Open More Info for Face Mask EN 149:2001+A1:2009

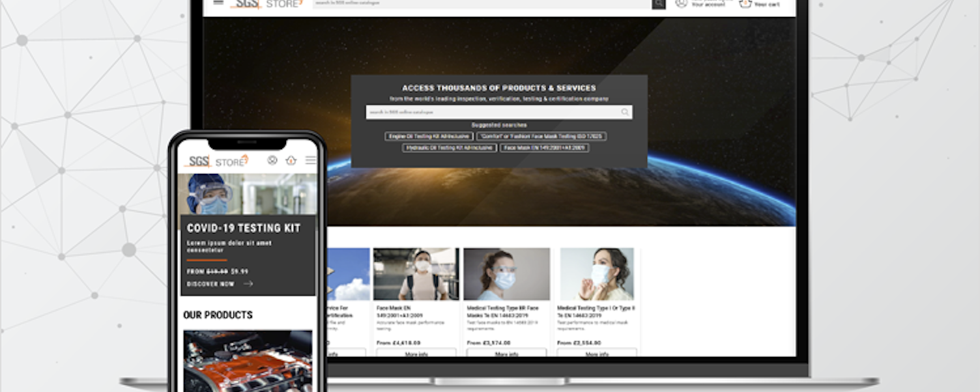(x=415, y=354)
